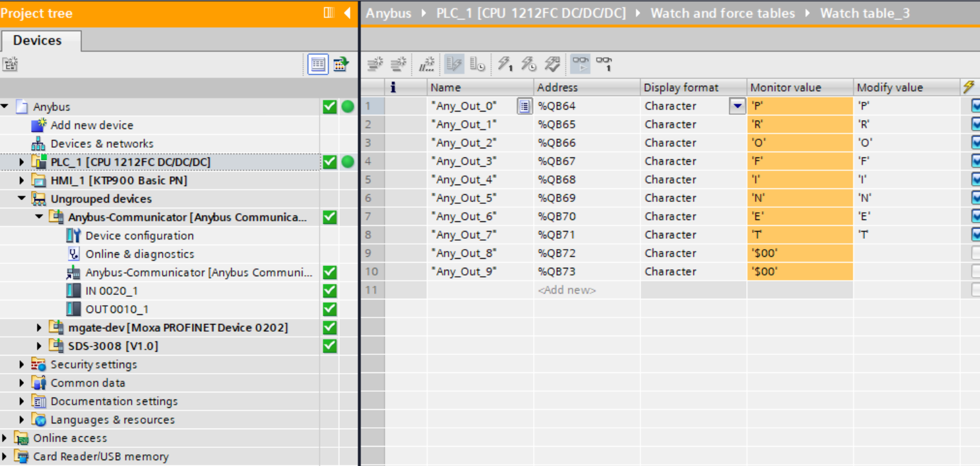Collapse the Anybus-Communicator tree node

tap(39, 218)
